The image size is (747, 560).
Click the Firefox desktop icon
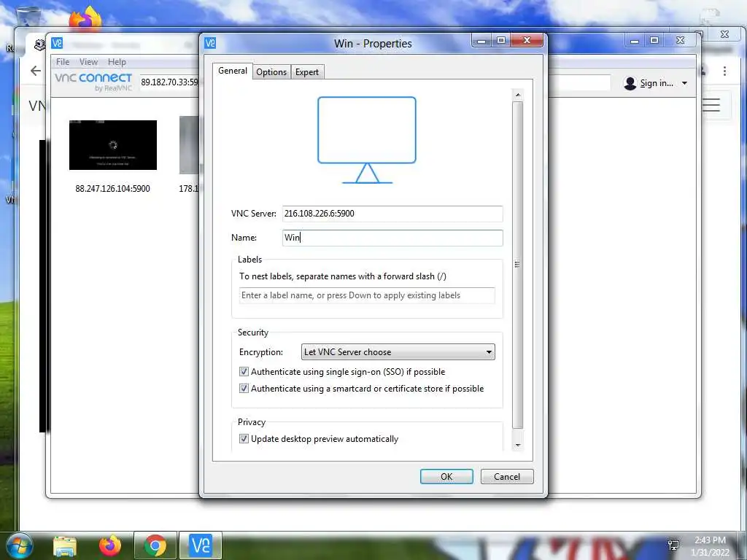point(86,19)
